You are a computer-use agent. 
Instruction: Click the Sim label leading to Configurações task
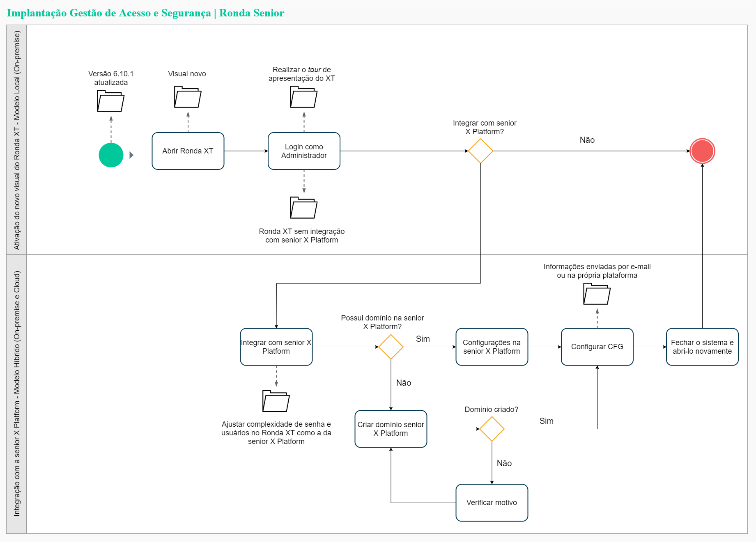tap(423, 339)
